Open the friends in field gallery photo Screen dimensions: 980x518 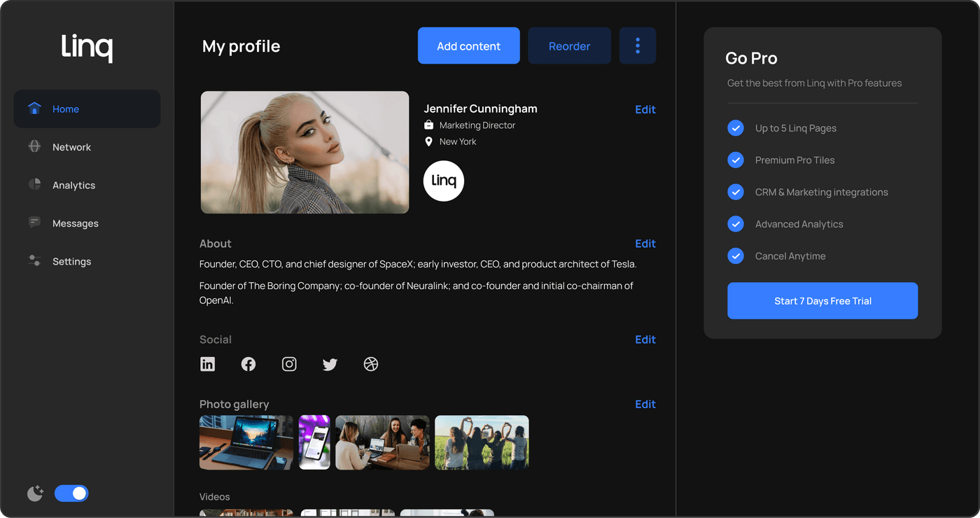482,442
